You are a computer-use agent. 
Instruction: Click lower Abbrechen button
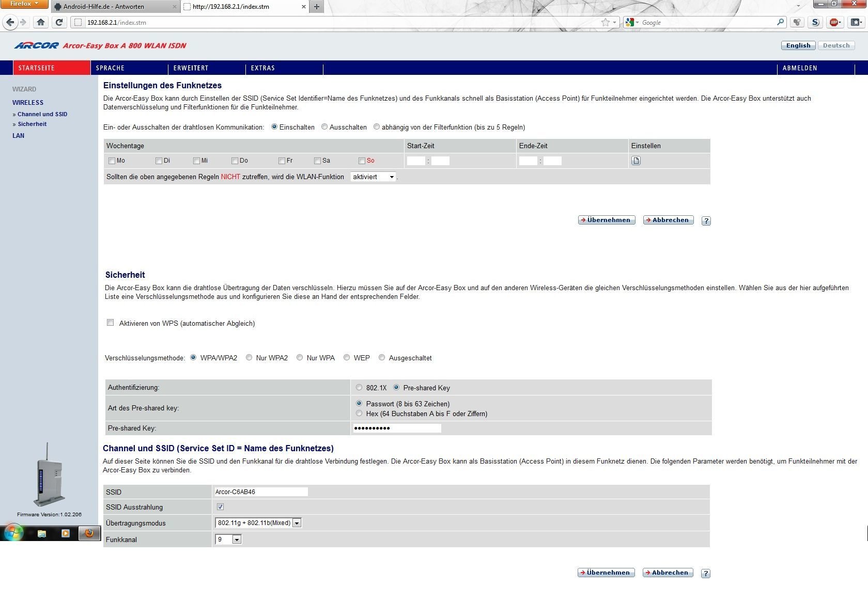[668, 573]
